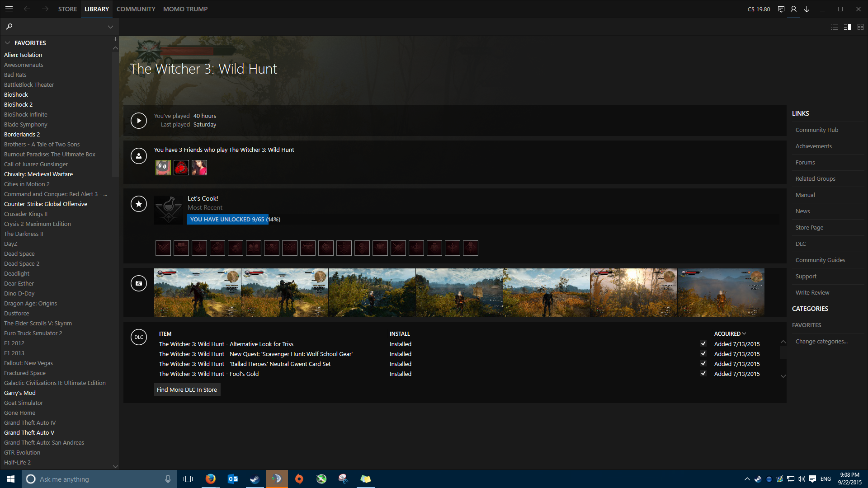
Task: Open the first screenshot thumbnail
Action: point(198,292)
